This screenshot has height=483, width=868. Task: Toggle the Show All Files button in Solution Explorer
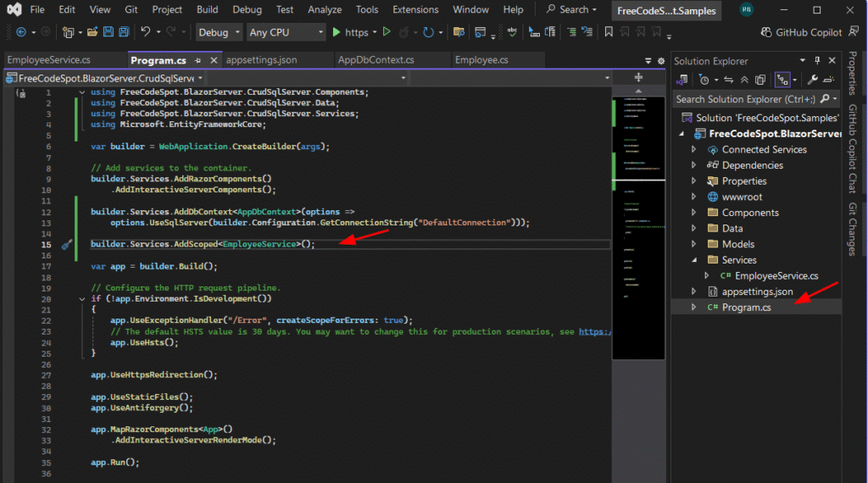(761, 80)
